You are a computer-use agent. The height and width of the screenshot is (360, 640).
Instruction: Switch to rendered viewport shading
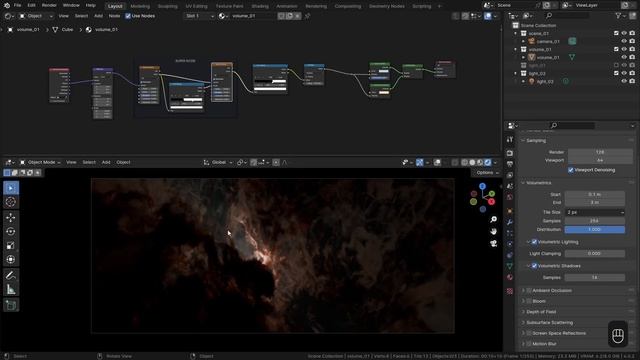click(x=488, y=162)
